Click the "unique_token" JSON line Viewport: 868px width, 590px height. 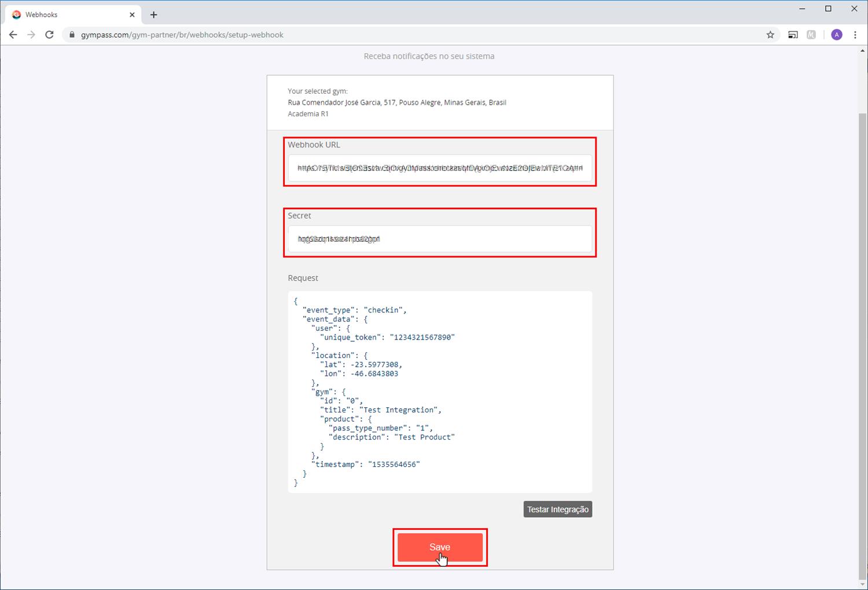387,337
